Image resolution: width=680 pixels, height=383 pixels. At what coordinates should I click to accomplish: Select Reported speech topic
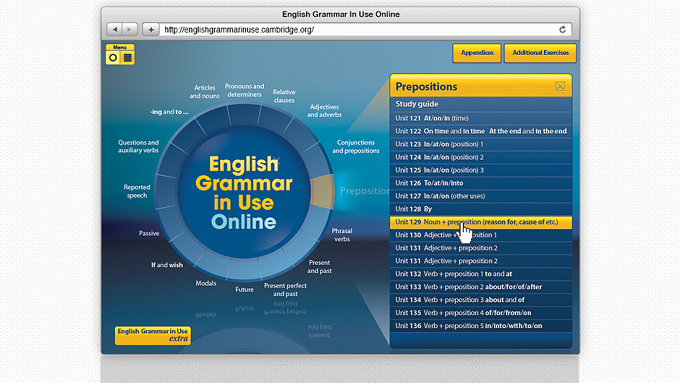[137, 191]
